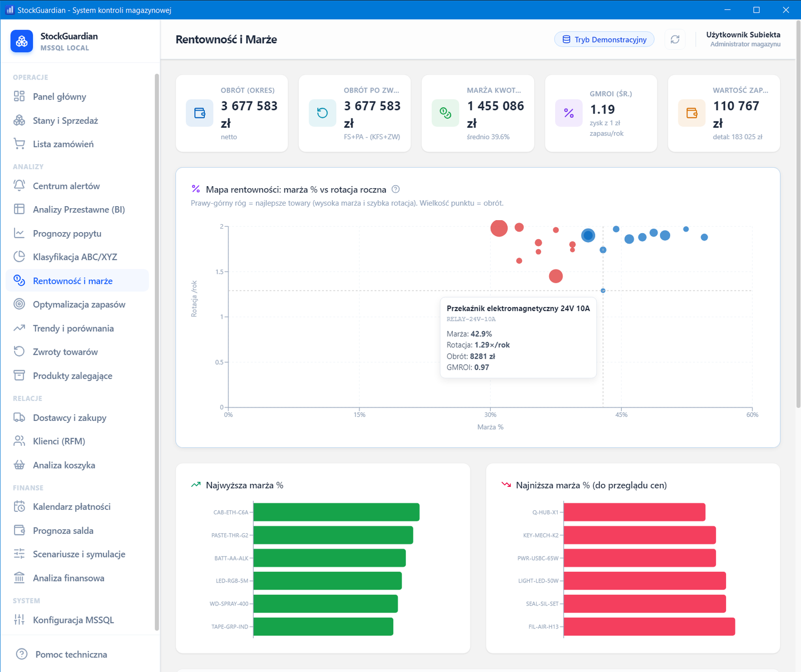The height and width of the screenshot is (672, 801).
Task: Maximize the StockGuardian window
Action: click(x=756, y=10)
